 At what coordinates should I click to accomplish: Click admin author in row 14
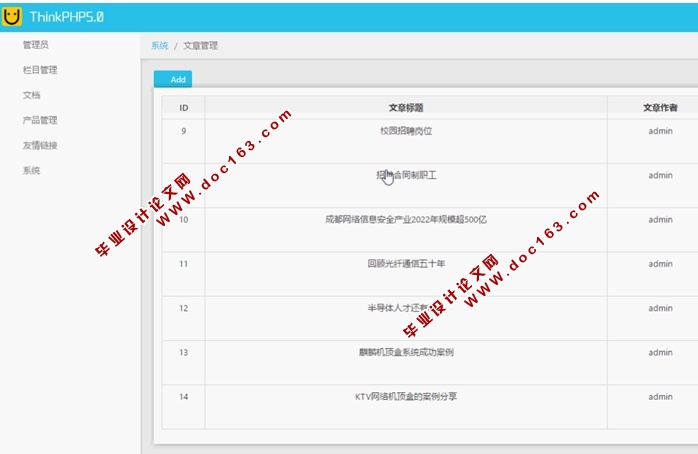click(x=660, y=397)
